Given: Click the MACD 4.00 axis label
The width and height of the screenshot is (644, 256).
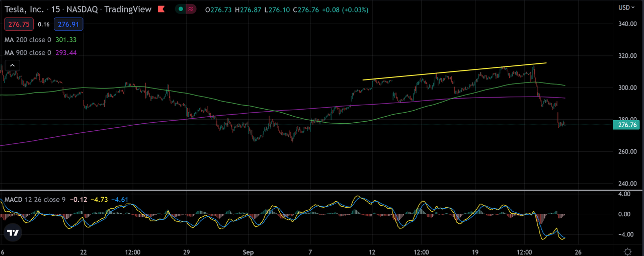Looking at the screenshot, I should click(625, 194).
